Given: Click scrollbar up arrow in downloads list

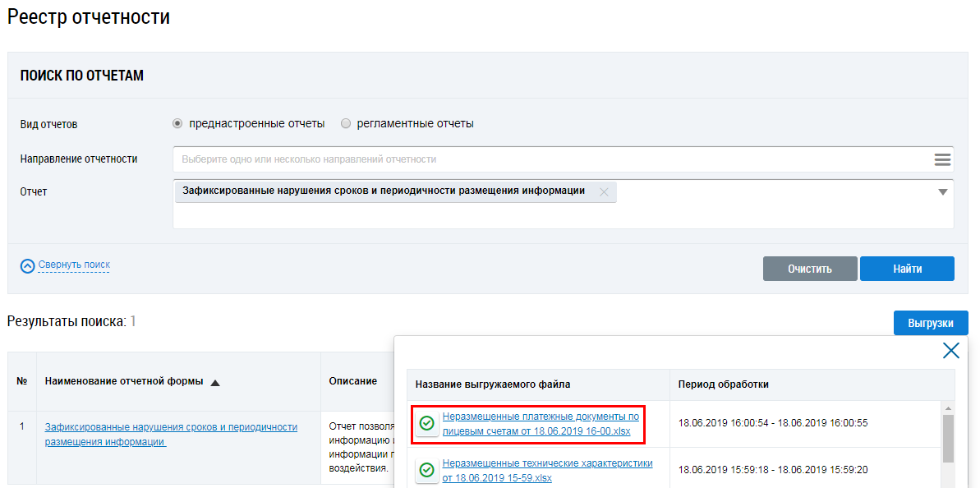Looking at the screenshot, I should pyautogui.click(x=948, y=408).
